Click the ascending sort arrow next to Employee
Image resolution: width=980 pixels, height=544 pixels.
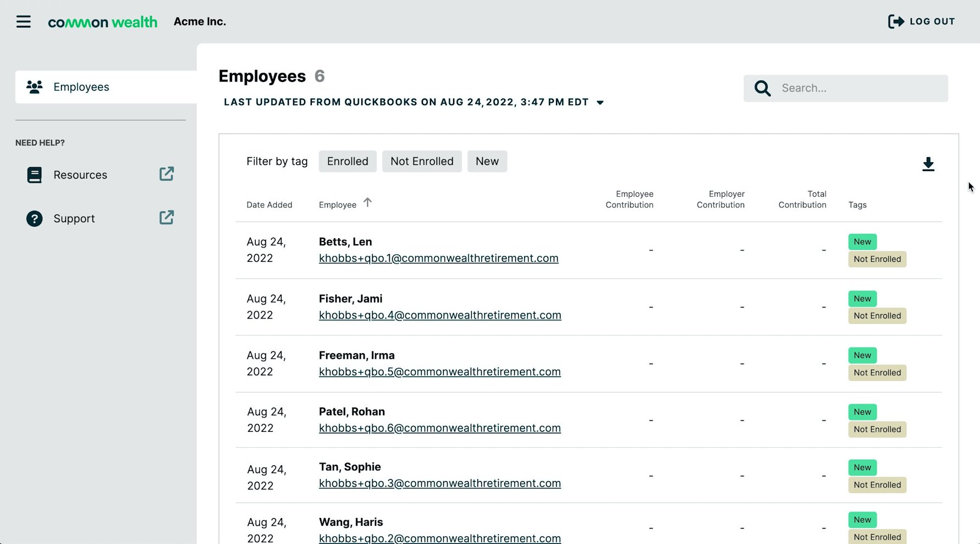pos(367,202)
